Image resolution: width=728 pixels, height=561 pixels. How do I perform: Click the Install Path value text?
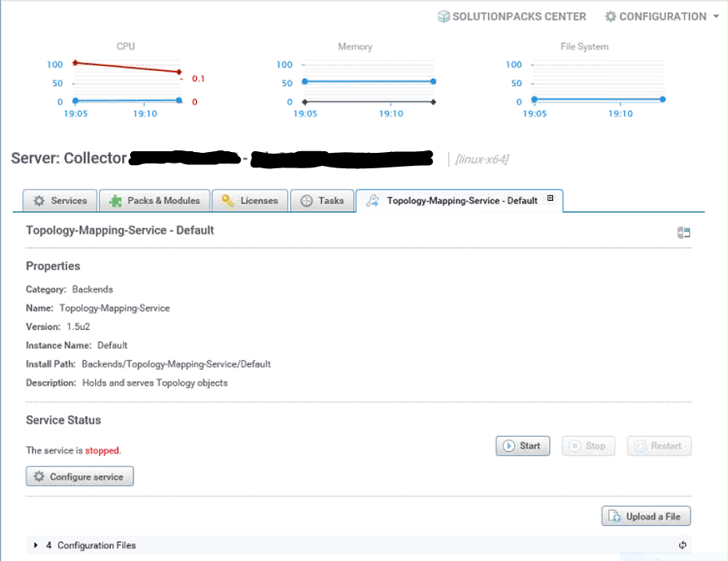click(176, 364)
